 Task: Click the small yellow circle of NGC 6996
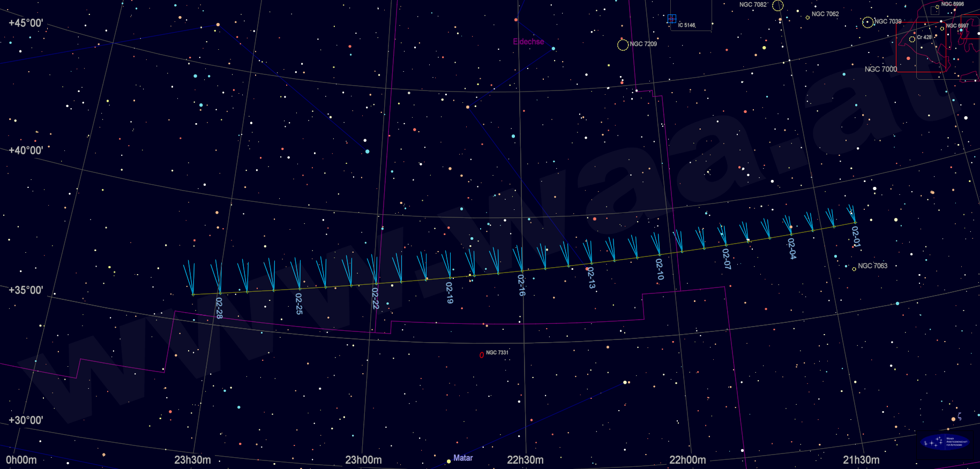937,7
